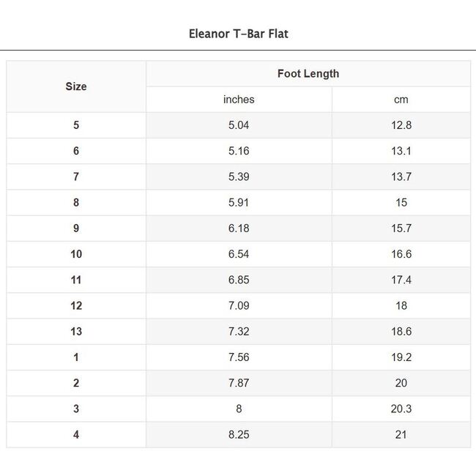
Task: Select the size 13 row label
Action: [76, 331]
